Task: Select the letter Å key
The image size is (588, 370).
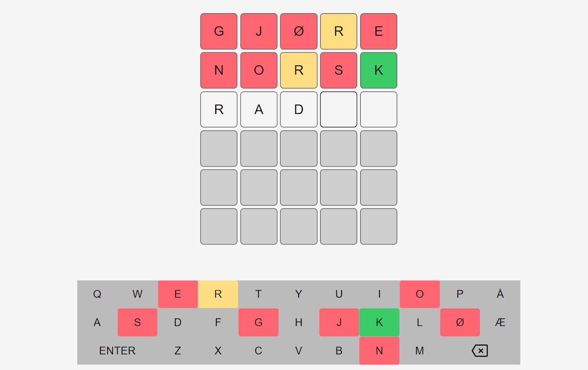Action: 500,294
